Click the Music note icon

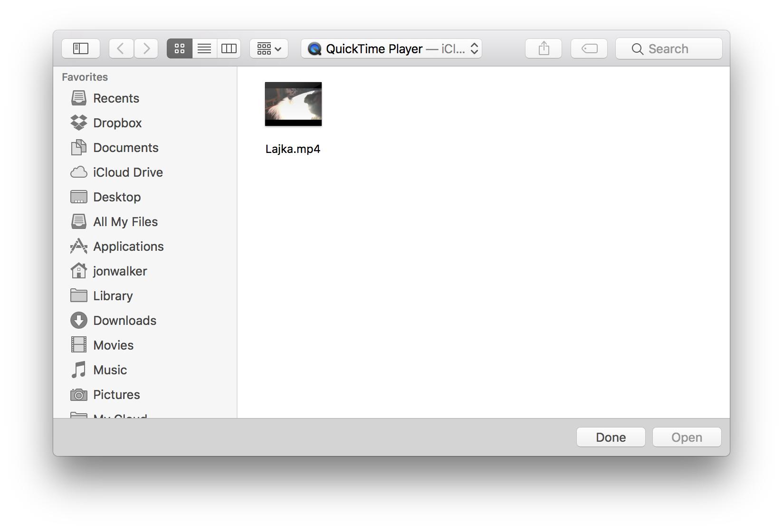79,370
